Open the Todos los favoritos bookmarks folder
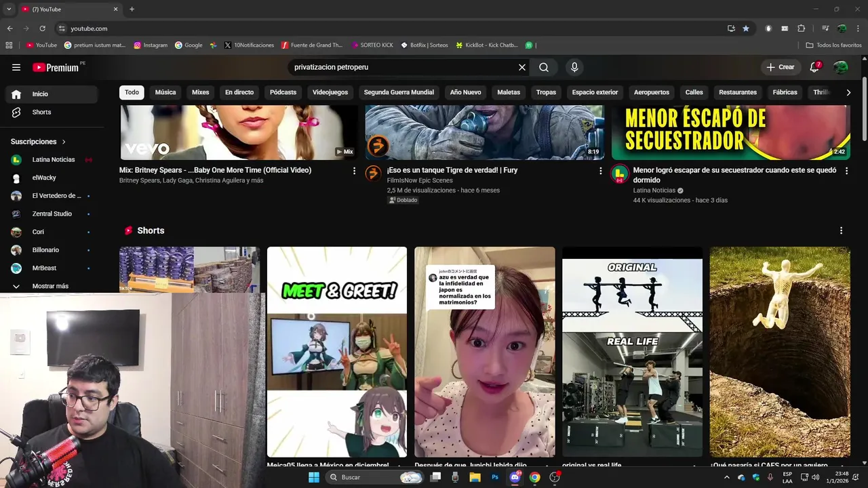This screenshot has width=868, height=488. [834, 45]
